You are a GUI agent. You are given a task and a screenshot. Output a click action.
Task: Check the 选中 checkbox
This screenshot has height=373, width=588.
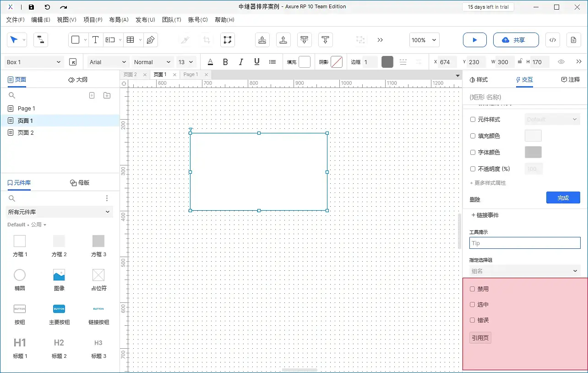click(473, 305)
